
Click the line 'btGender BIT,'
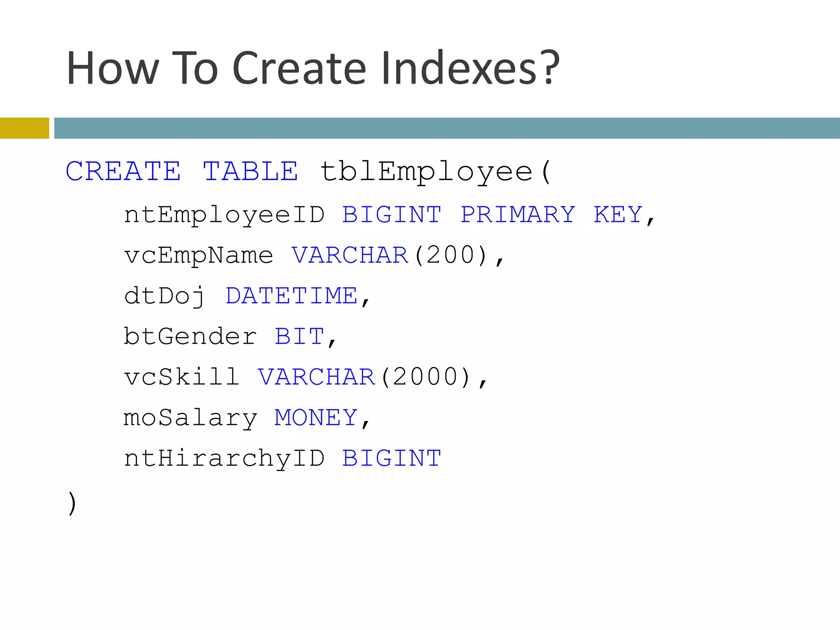230,336
